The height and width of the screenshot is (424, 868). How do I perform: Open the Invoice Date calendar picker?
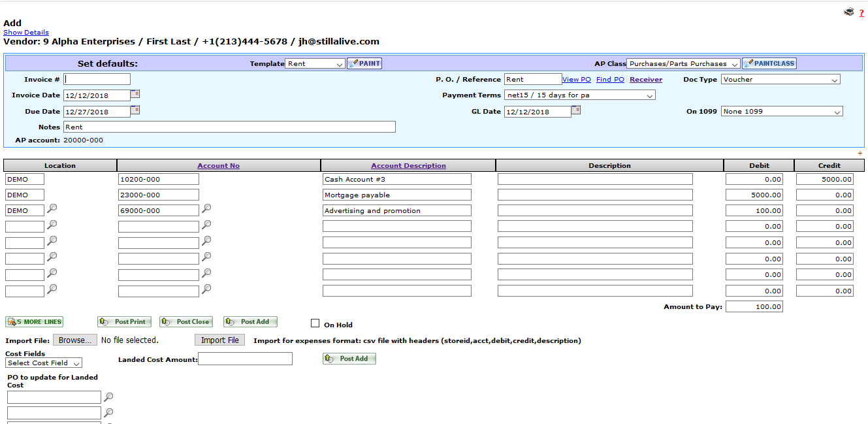coord(135,94)
